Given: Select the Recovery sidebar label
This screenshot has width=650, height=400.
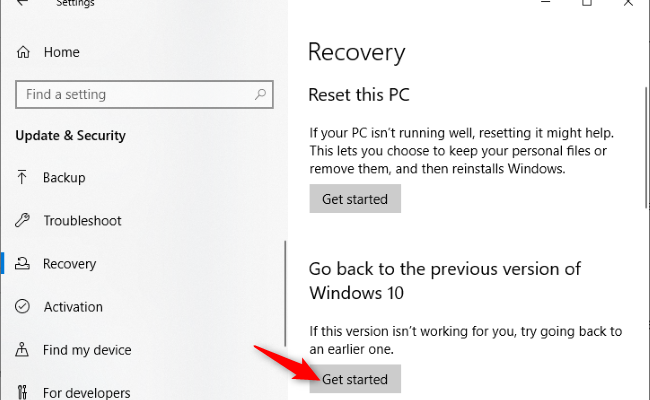Looking at the screenshot, I should coord(70,264).
